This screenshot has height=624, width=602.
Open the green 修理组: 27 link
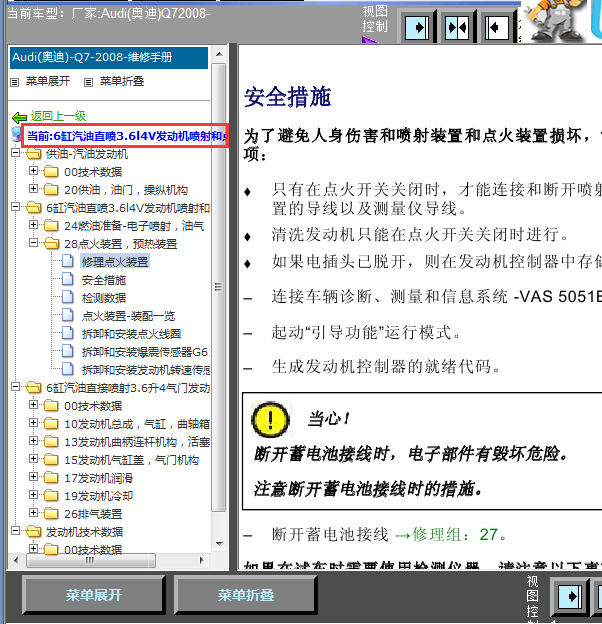(446, 535)
